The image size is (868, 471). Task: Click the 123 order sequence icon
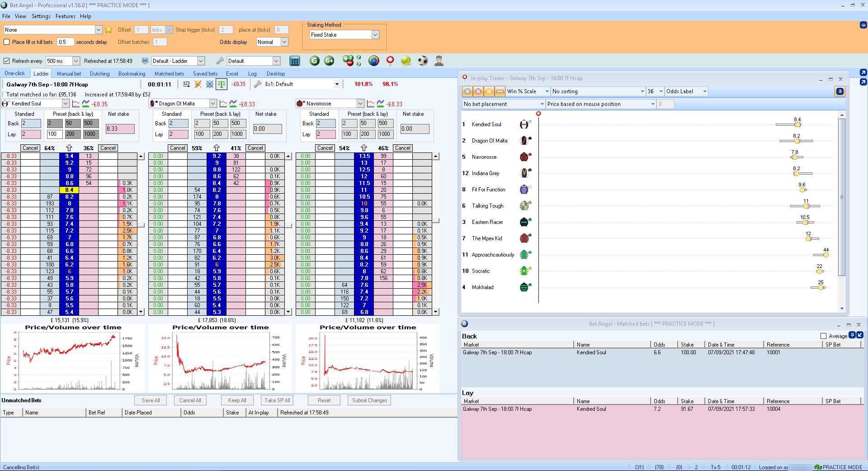point(186,84)
